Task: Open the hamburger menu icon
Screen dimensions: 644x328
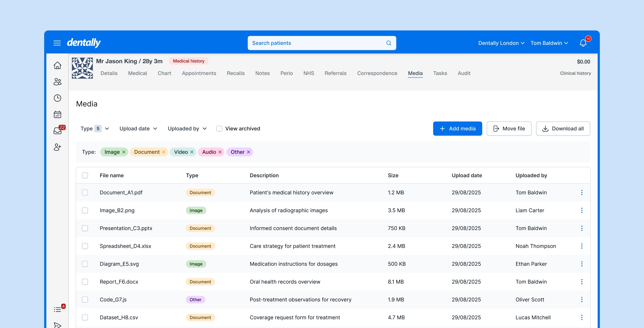Action: 57,43
